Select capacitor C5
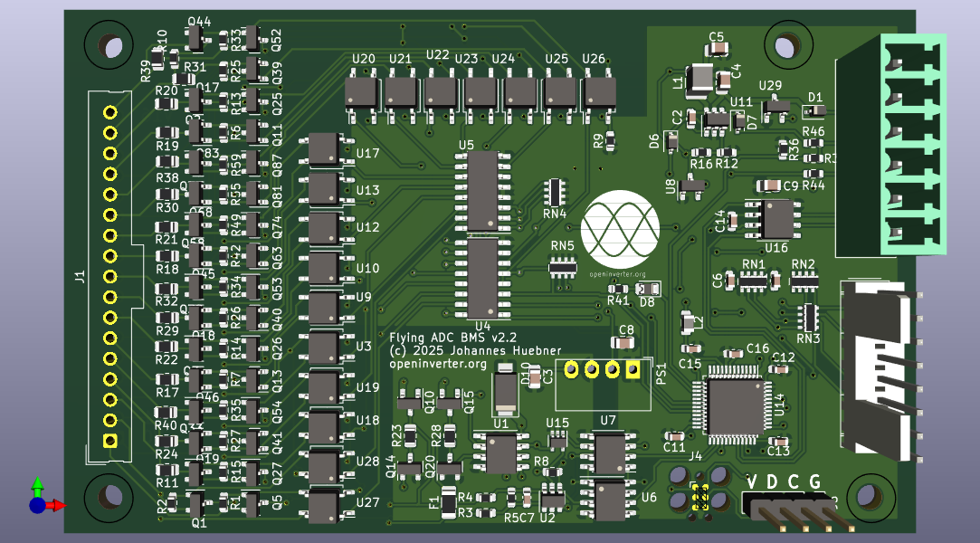Image resolution: width=980 pixels, height=543 pixels. tap(718, 49)
